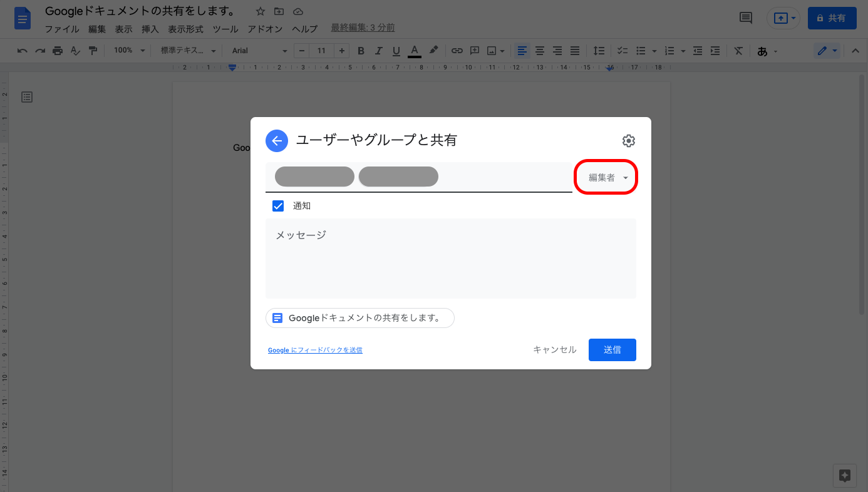Click the move to folder icon

pyautogui.click(x=279, y=11)
